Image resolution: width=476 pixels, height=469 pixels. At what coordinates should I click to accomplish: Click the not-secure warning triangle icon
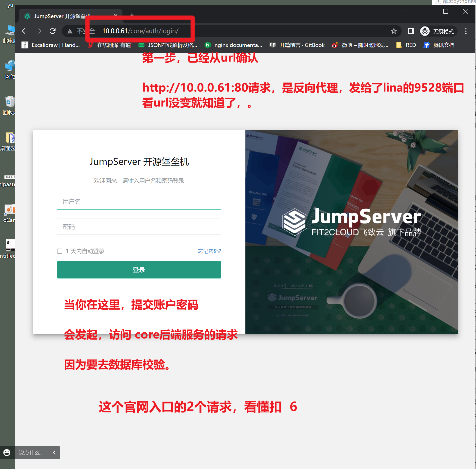(x=70, y=31)
